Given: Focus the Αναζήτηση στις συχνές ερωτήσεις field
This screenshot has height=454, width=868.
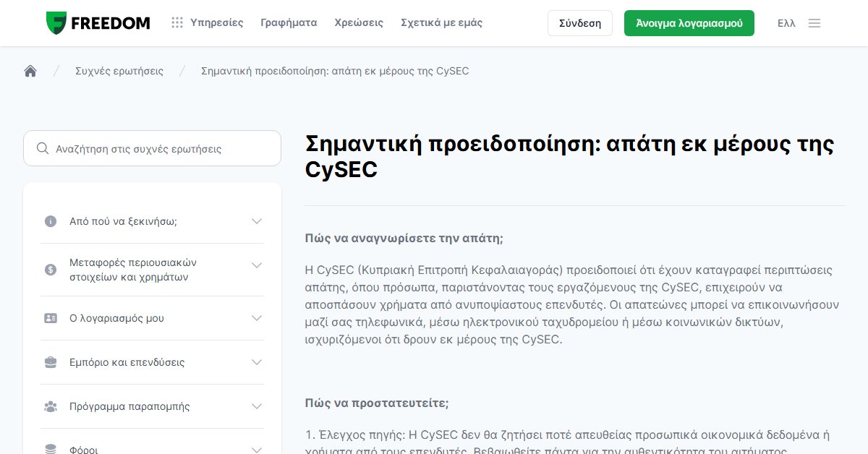Looking at the screenshot, I should tap(152, 148).
